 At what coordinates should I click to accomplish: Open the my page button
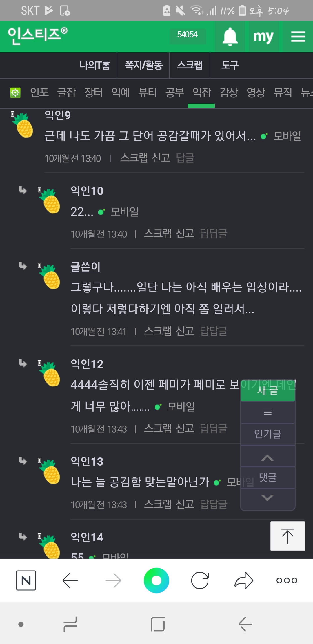263,37
